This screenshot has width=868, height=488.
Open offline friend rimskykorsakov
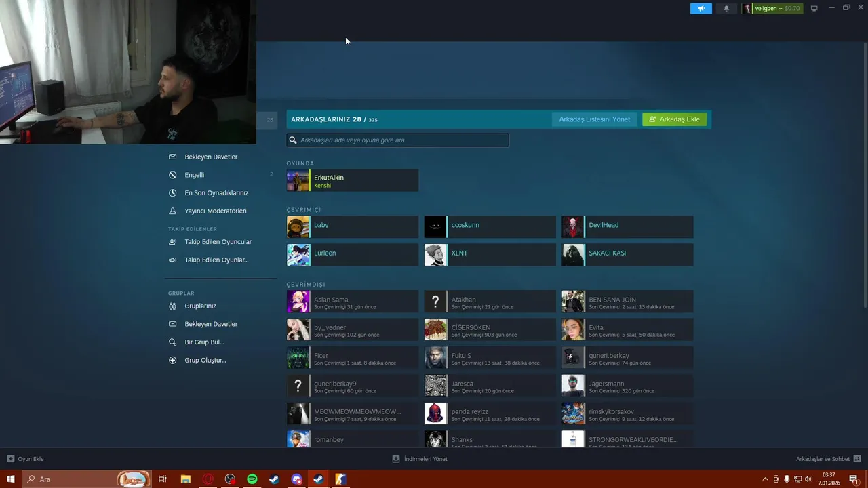(x=627, y=413)
